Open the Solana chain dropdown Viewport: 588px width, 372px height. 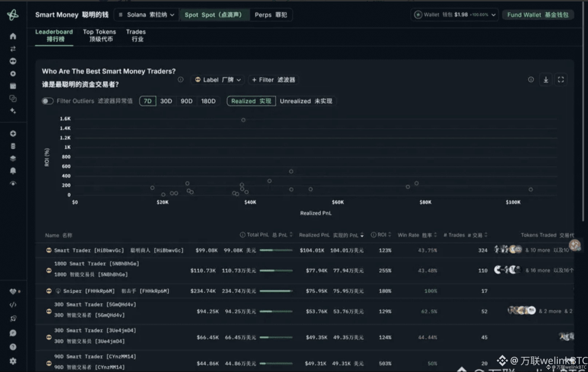146,15
